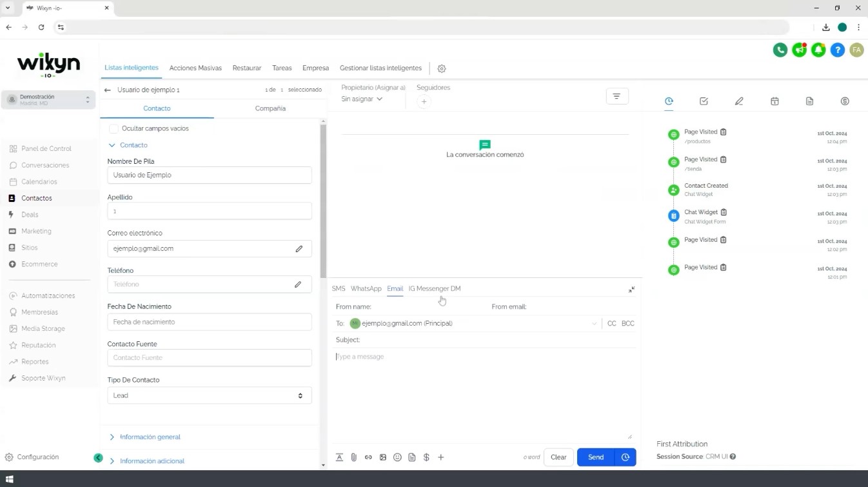The height and width of the screenshot is (487, 868).
Task: Schedule send with clock button
Action: tap(626, 457)
